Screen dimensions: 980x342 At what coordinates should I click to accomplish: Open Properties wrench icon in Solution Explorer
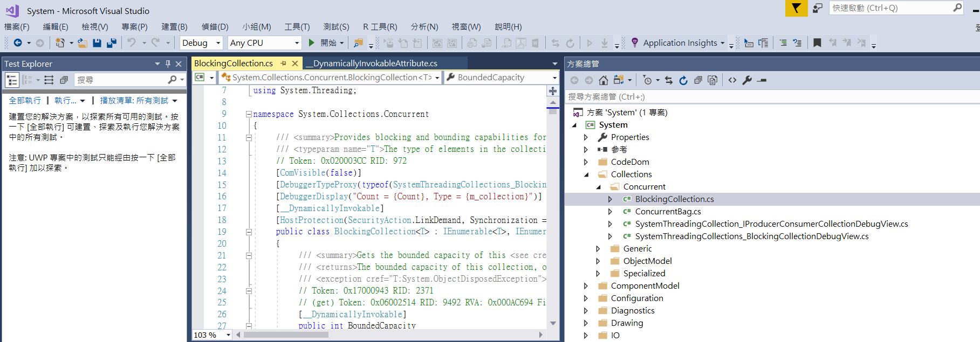tap(747, 80)
